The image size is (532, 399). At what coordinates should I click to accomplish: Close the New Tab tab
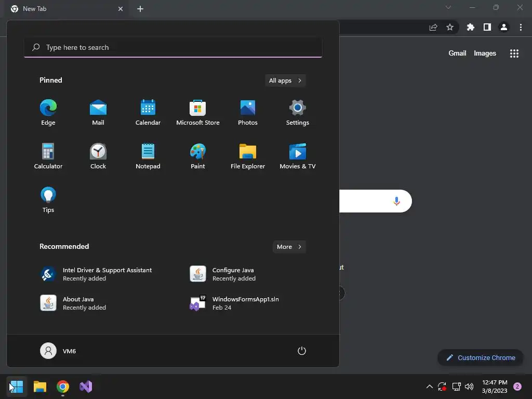(121, 9)
